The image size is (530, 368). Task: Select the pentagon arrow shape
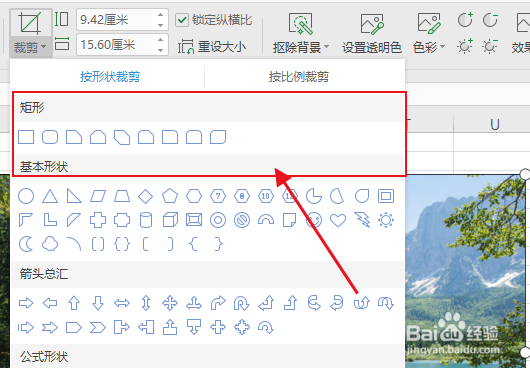(74, 327)
